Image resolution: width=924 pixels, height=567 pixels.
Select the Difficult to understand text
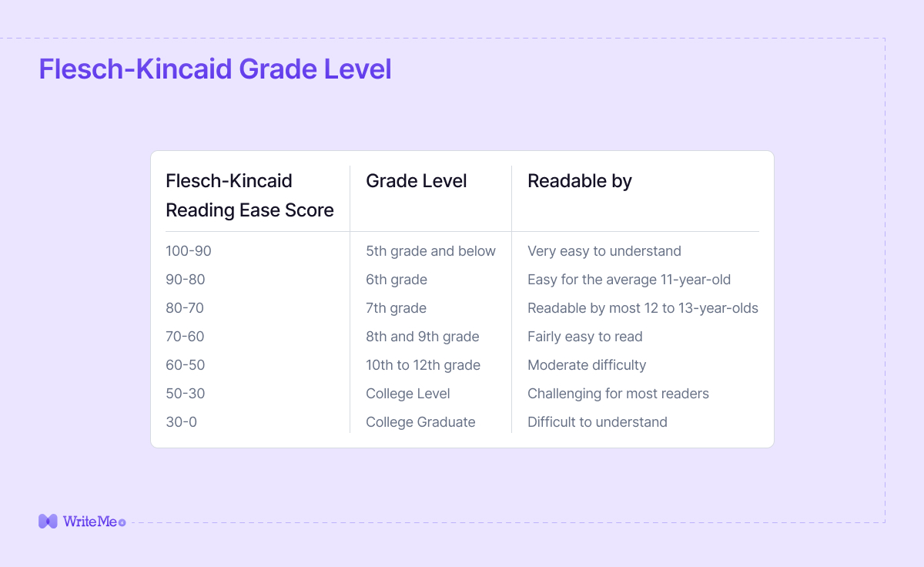click(x=598, y=422)
